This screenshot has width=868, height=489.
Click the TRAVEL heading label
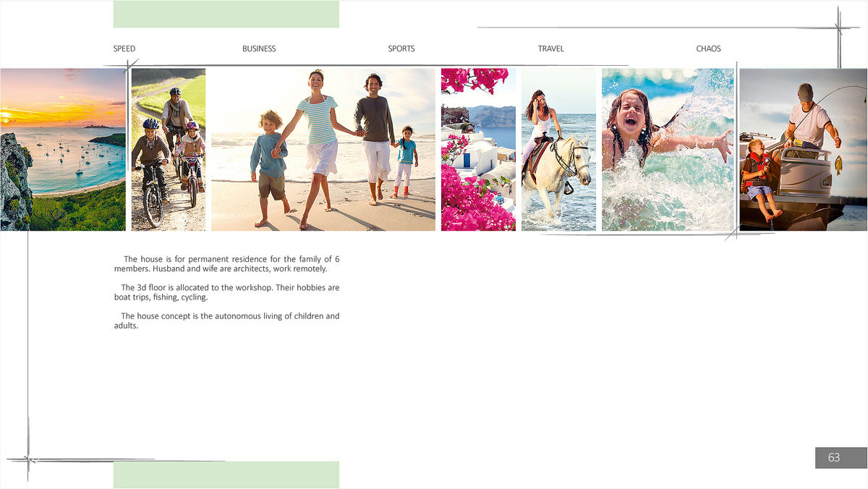pyautogui.click(x=551, y=48)
